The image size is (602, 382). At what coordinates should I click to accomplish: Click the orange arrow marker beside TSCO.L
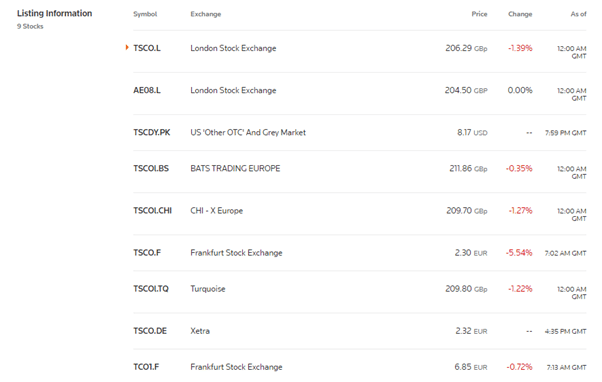(x=127, y=48)
